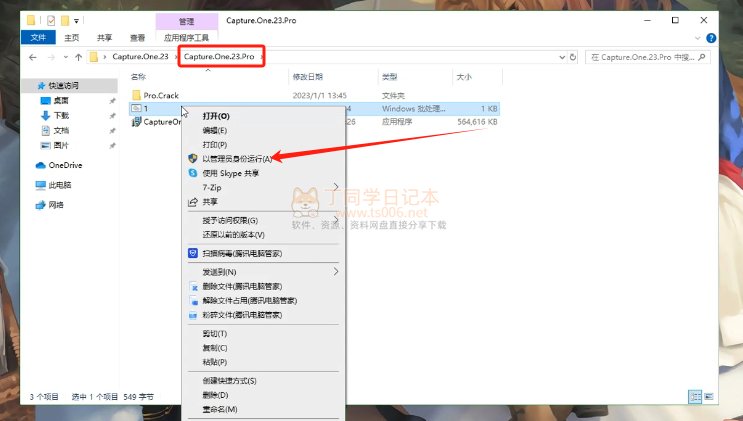Choose 创建快捷方式(S) in the context menu
The height and width of the screenshot is (421, 743).
pyautogui.click(x=229, y=381)
